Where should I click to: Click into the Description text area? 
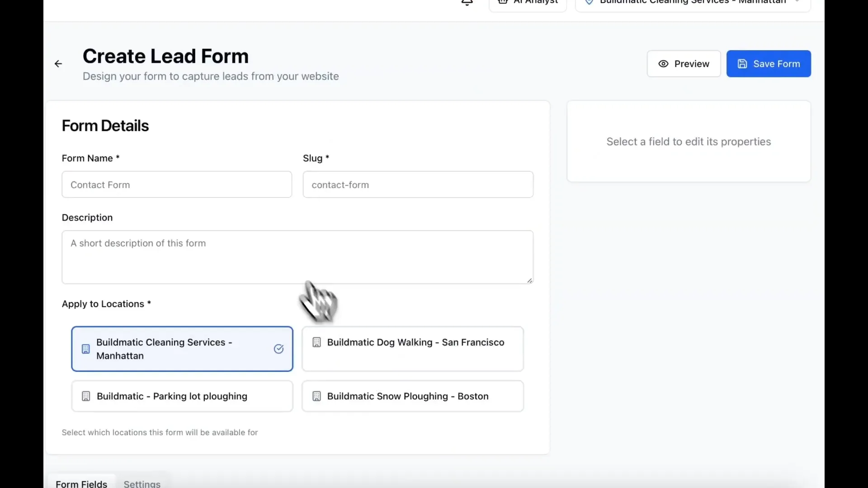pyautogui.click(x=297, y=257)
